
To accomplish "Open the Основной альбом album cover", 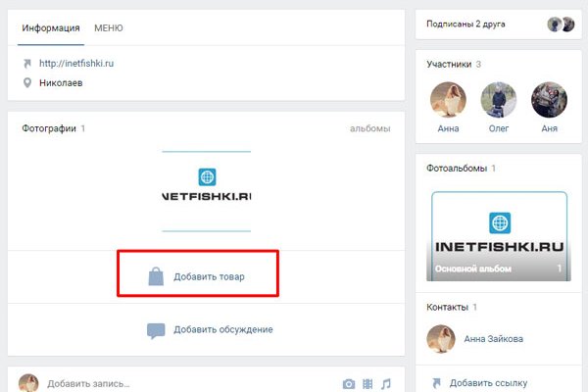I will click(x=499, y=235).
